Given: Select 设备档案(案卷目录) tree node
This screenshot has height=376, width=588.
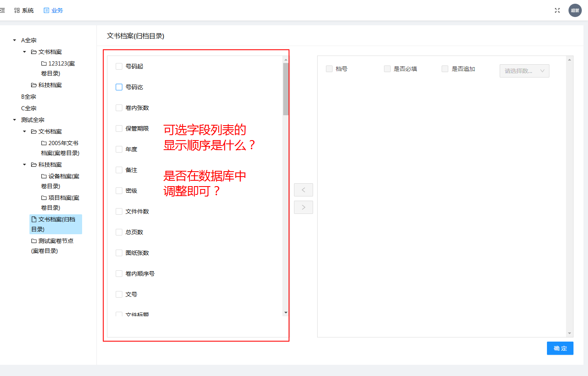Looking at the screenshot, I should (x=60, y=181).
